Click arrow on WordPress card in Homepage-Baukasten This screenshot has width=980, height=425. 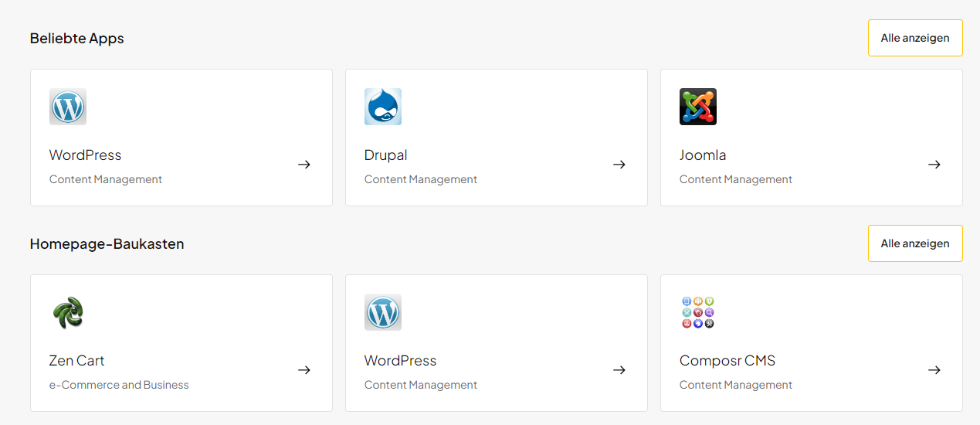click(619, 370)
